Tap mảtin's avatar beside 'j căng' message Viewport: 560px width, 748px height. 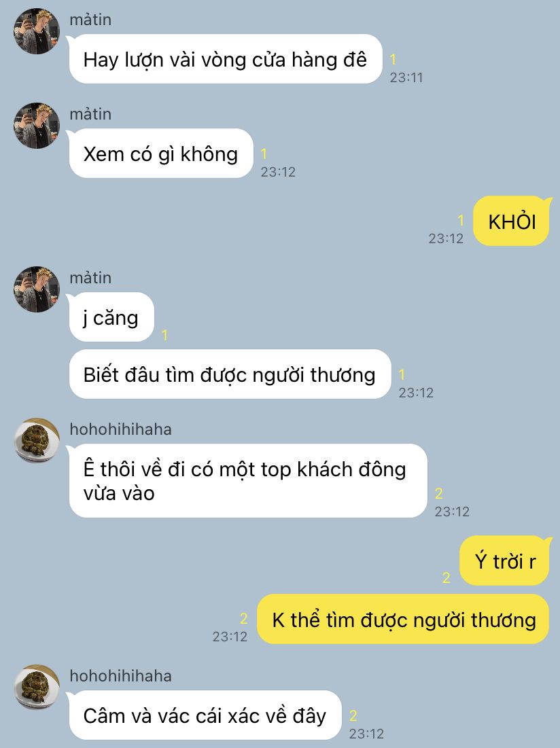tap(37, 289)
